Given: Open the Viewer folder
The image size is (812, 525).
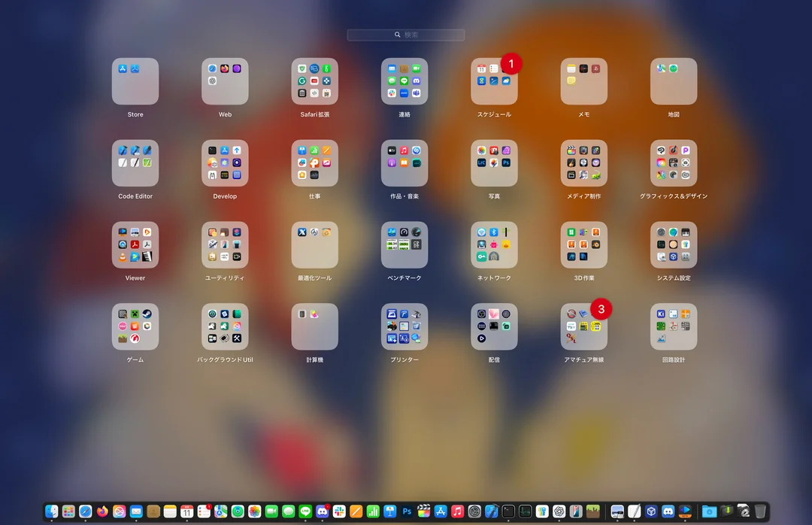Looking at the screenshot, I should tap(135, 244).
